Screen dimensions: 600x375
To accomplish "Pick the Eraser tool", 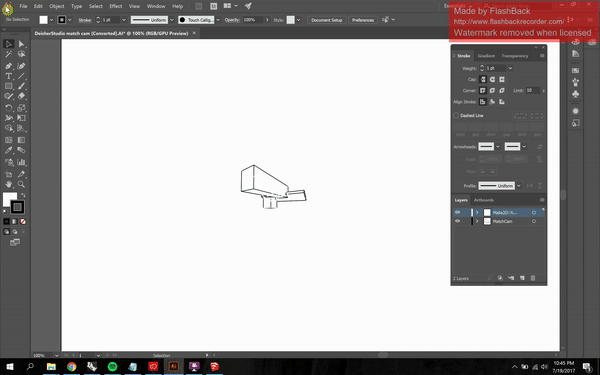I will click(21, 96).
